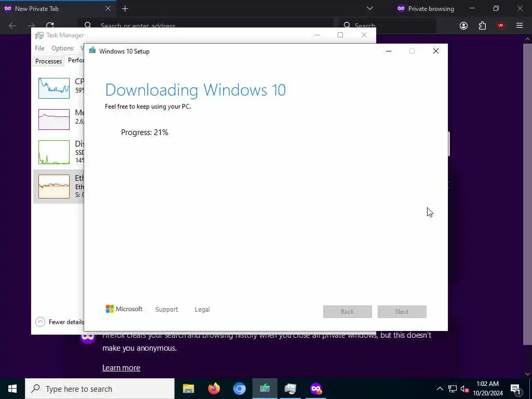The height and width of the screenshot is (399, 532).
Task: Reload page with Firefox refresh icon
Action: click(x=50, y=26)
